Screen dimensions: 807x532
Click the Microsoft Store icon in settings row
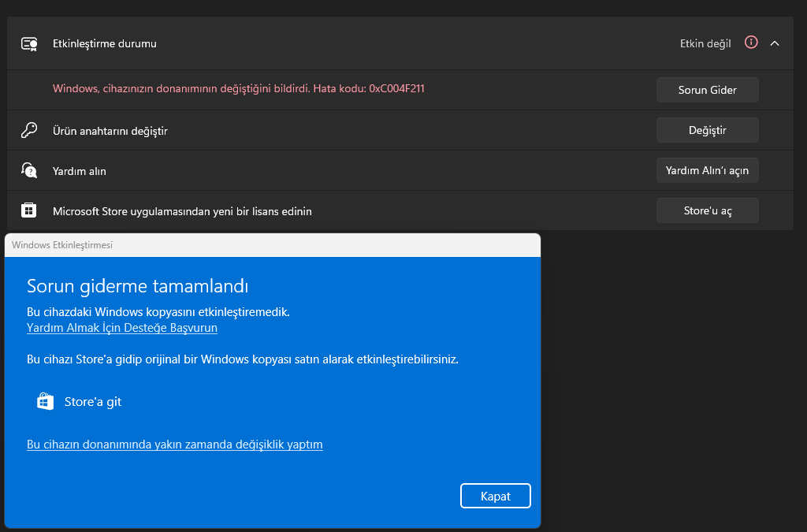click(29, 210)
